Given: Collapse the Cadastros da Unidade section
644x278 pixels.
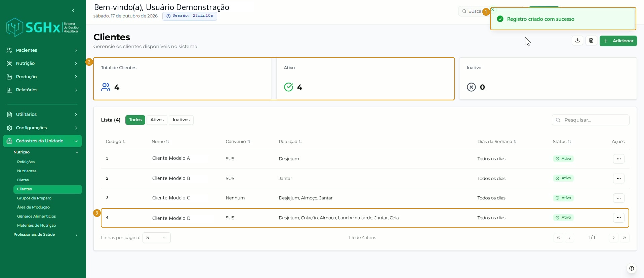Looking at the screenshot, I should [x=42, y=141].
